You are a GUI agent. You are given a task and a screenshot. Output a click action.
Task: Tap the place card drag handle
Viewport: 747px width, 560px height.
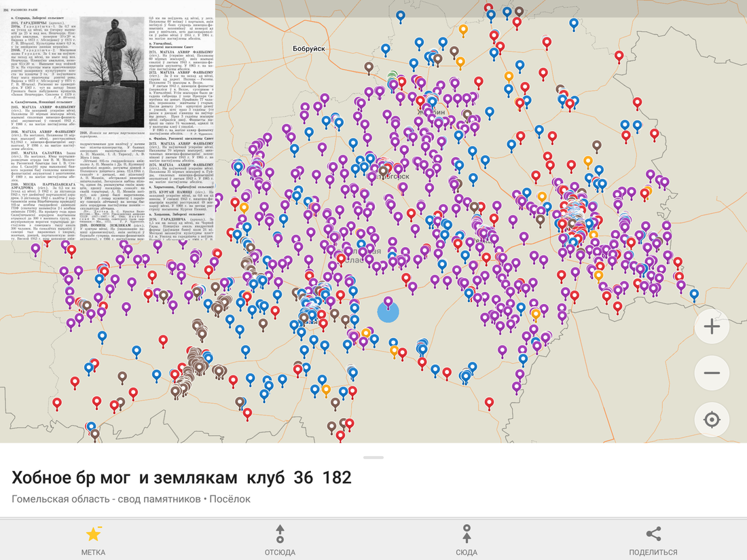(x=373, y=457)
